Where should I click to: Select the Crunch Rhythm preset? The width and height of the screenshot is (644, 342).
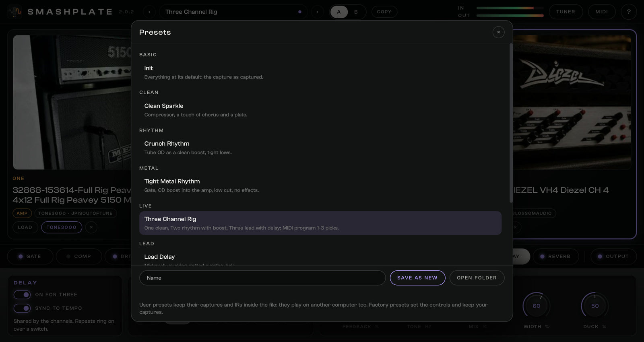pos(320,148)
